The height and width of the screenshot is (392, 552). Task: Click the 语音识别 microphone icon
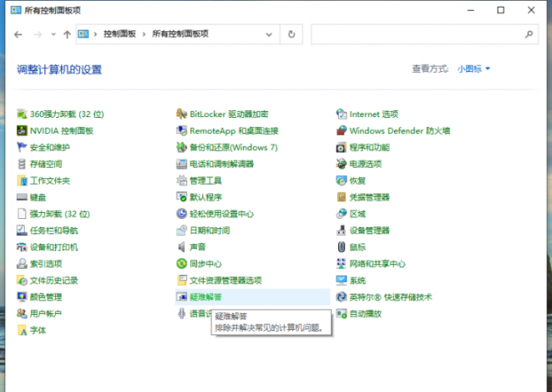[x=181, y=314]
